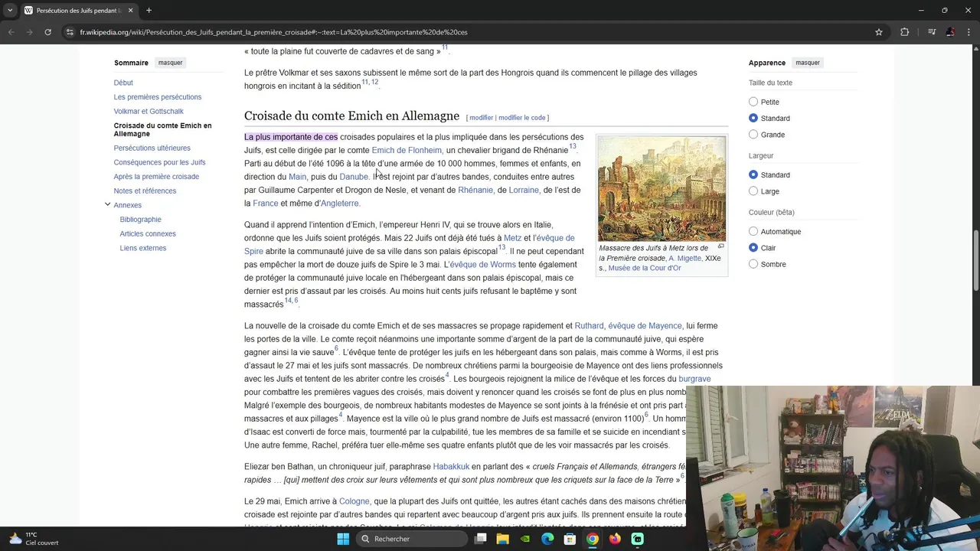Click the modifier le code link
The width and height of the screenshot is (980, 551).
point(522,118)
